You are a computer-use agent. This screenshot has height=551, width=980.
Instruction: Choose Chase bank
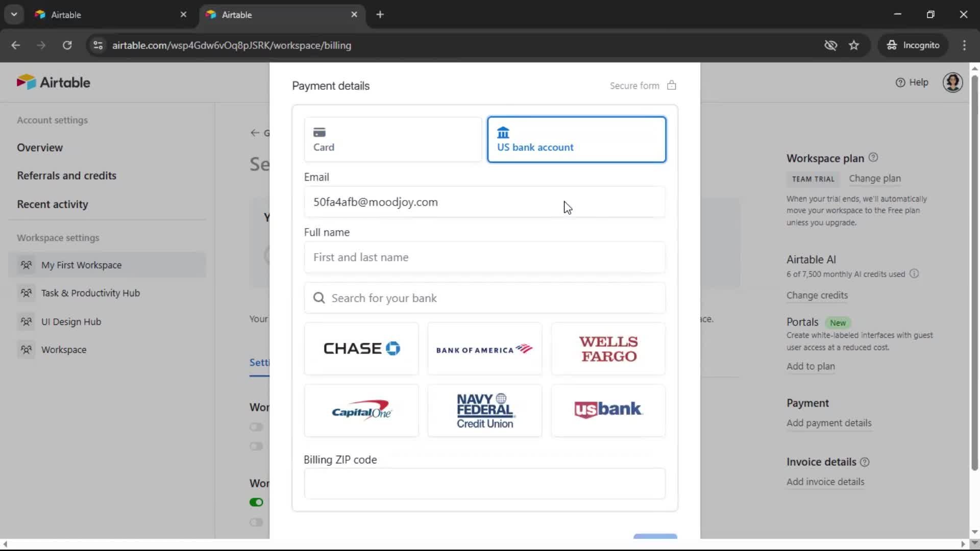tap(361, 348)
